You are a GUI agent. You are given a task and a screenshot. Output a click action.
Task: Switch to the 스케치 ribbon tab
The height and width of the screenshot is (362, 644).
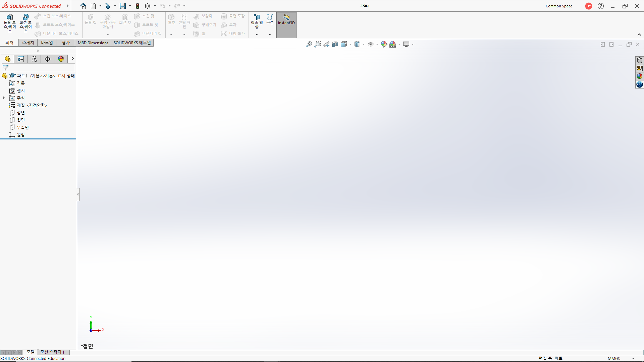click(x=28, y=43)
